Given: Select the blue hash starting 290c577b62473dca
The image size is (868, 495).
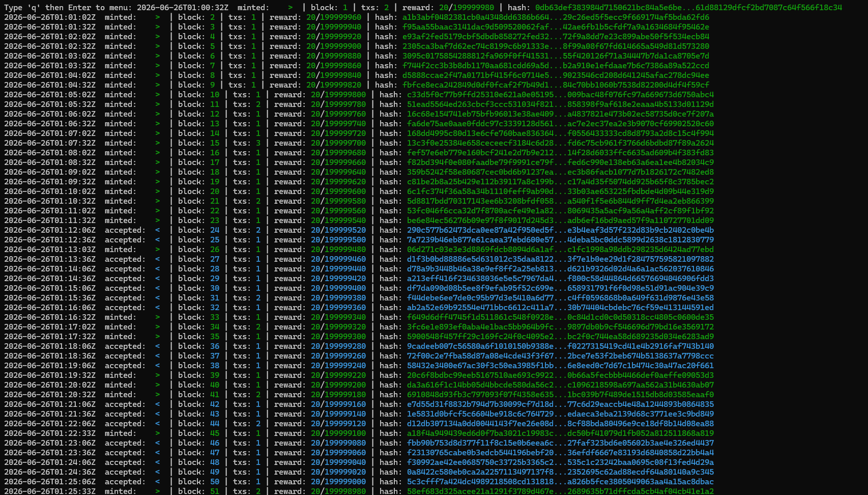Looking at the screenshot, I should pyautogui.click(x=560, y=230).
